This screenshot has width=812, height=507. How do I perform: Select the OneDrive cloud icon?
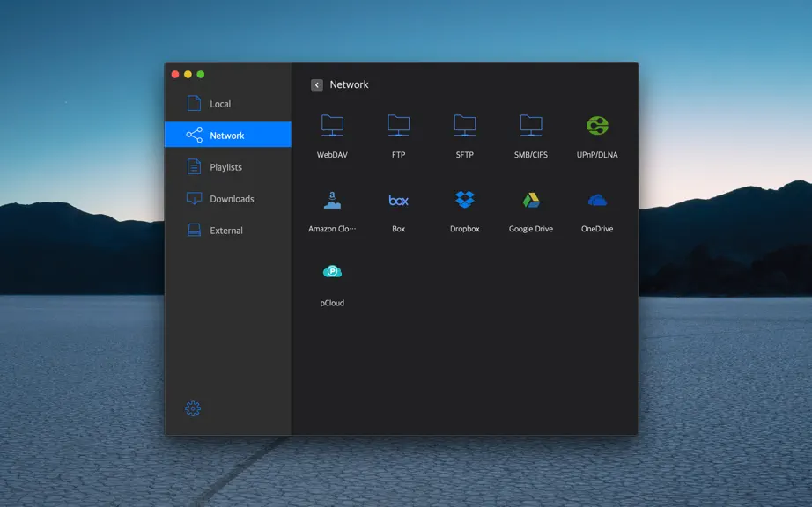pos(597,200)
